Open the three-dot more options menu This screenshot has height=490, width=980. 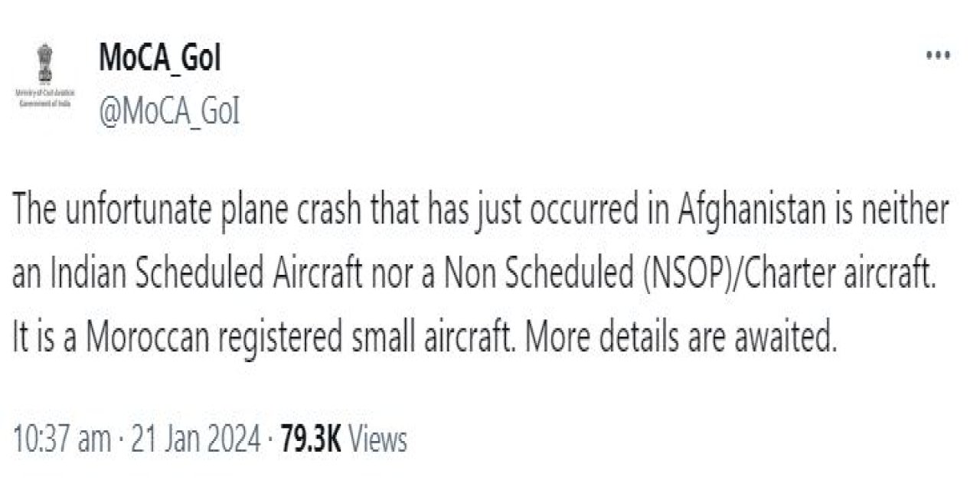(938, 57)
